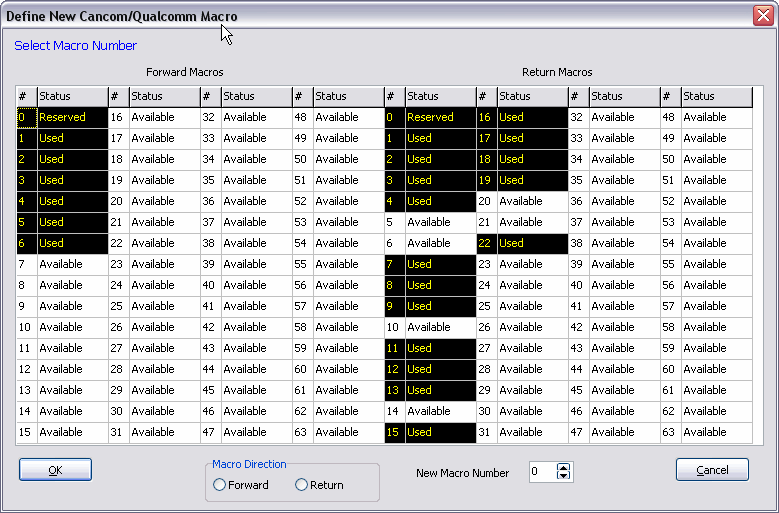This screenshot has height=513, width=779.
Task: Click the Used status of Return macro 22
Action: click(530, 243)
